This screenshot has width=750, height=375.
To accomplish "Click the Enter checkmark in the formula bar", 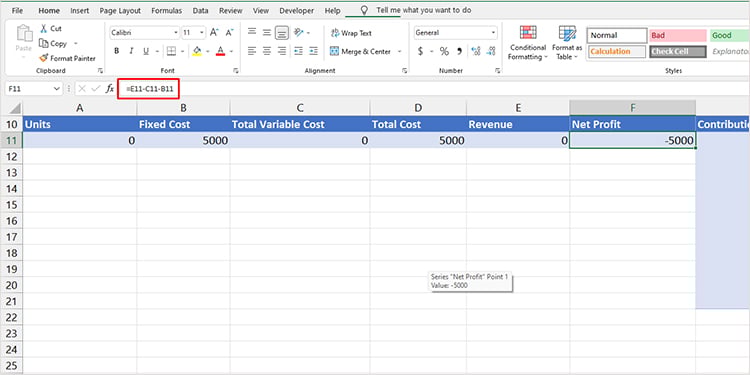I will (x=96, y=88).
